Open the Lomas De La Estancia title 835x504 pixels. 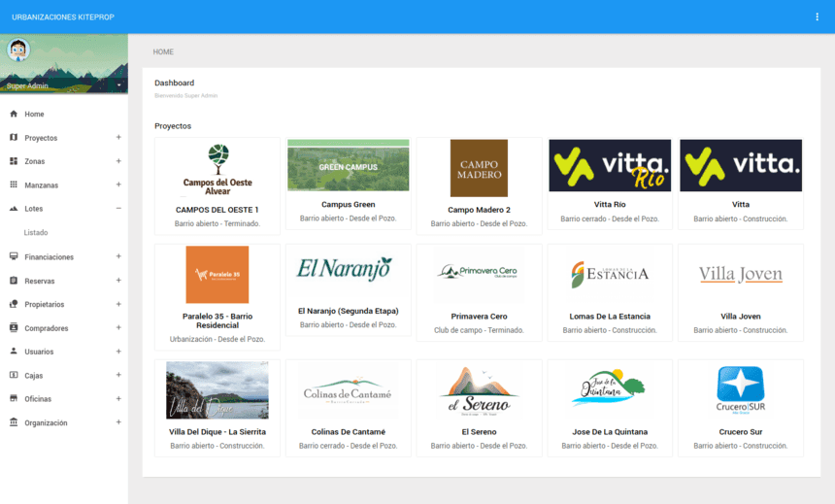[x=610, y=317]
